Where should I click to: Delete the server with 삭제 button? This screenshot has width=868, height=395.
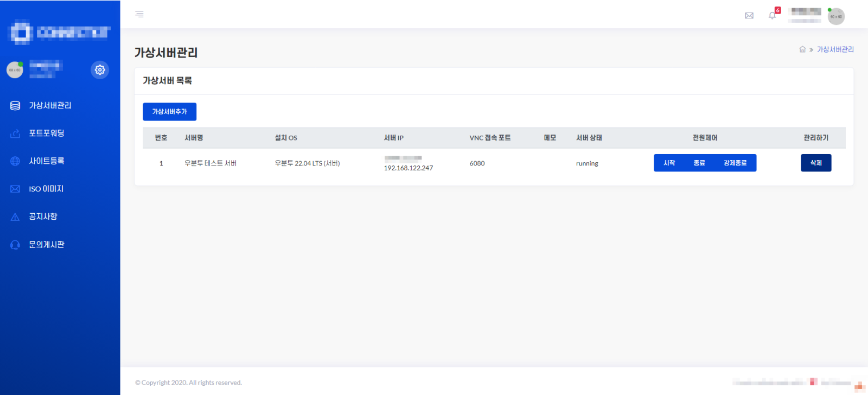816,163
